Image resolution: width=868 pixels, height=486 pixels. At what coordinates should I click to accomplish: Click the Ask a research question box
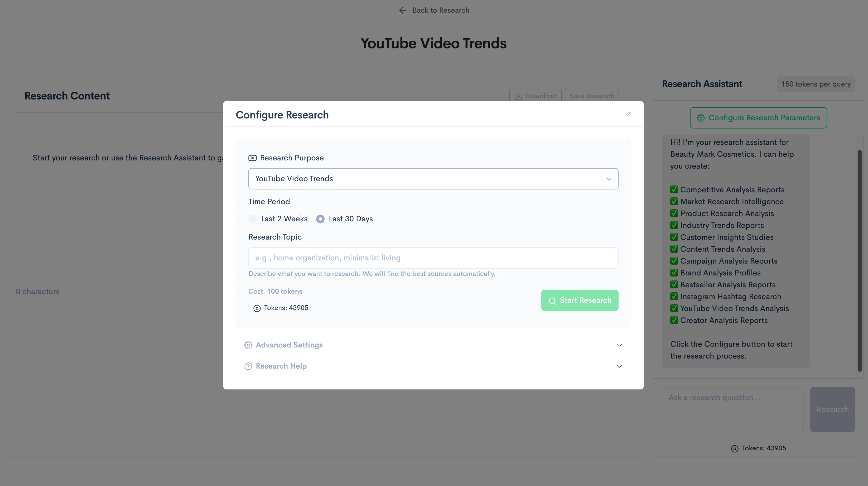click(x=732, y=409)
